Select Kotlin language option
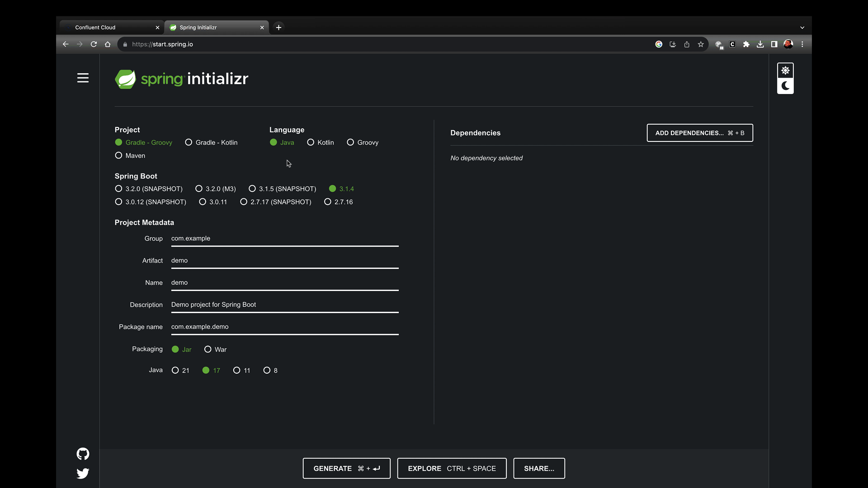Image resolution: width=868 pixels, height=488 pixels. click(311, 142)
